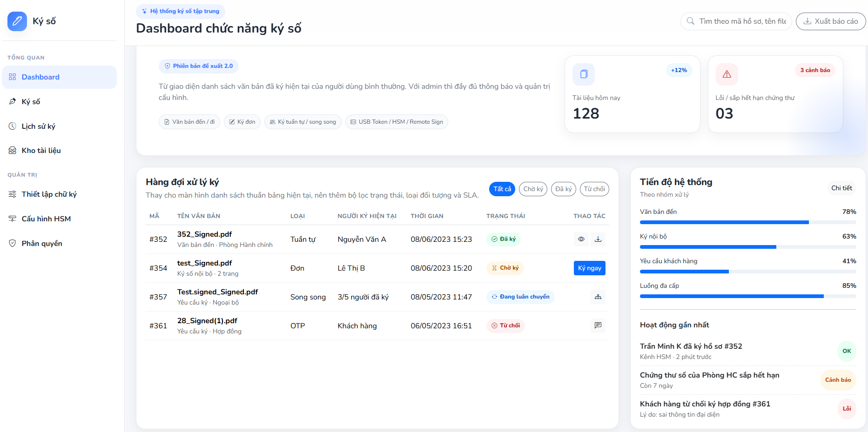Open Thiết lập chữ ký settings
The image size is (868, 432).
click(x=59, y=194)
